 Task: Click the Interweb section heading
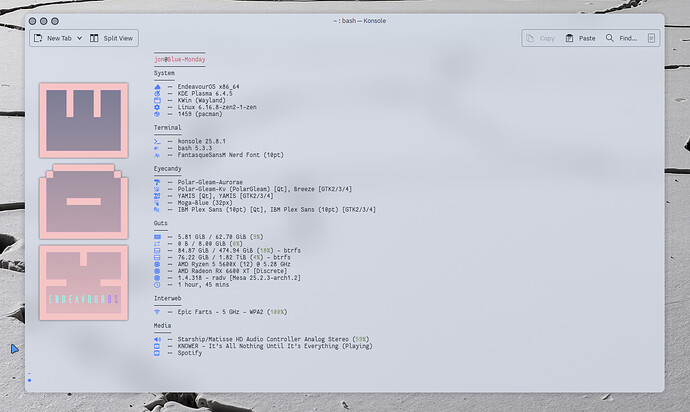(168, 298)
